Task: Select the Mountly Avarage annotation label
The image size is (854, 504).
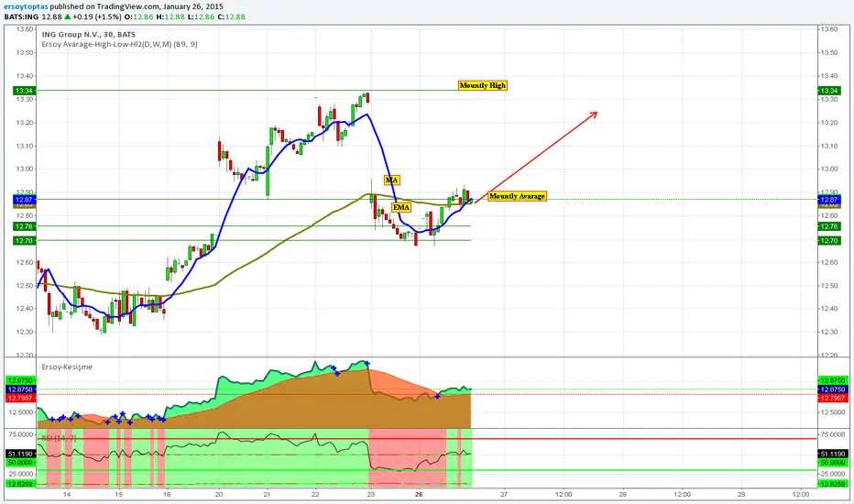Action: coord(517,195)
